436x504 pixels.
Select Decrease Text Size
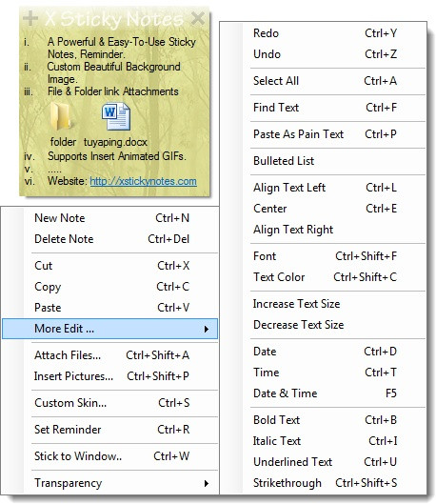click(323, 325)
